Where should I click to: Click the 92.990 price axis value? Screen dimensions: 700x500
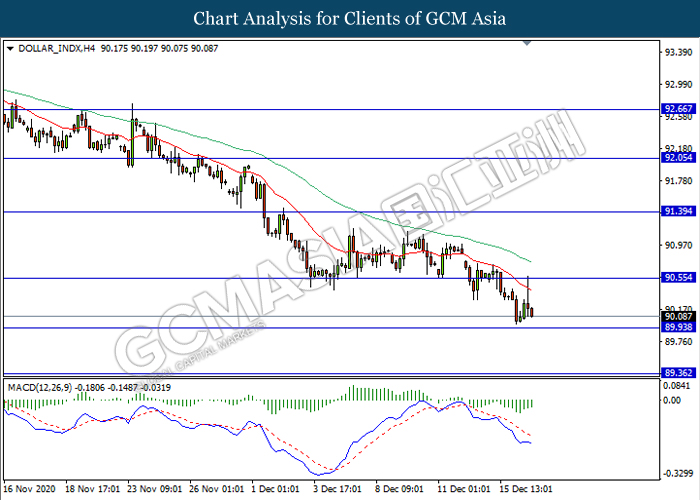(679, 84)
